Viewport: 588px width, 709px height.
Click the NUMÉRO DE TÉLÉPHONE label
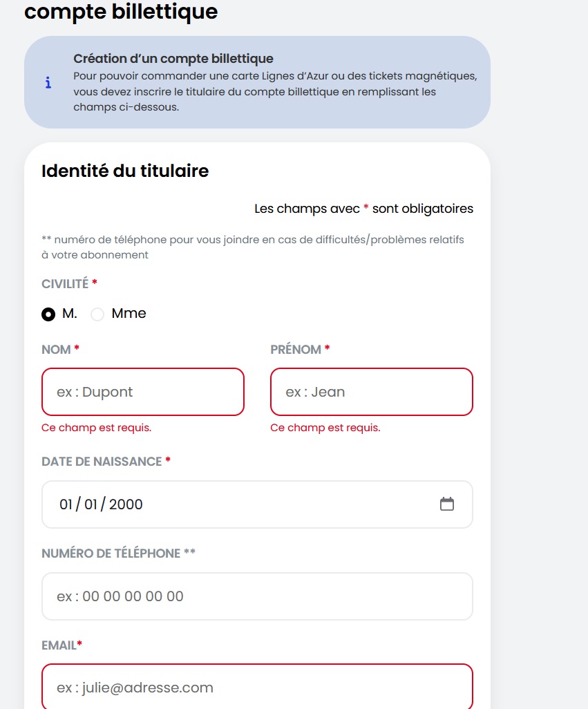111,554
